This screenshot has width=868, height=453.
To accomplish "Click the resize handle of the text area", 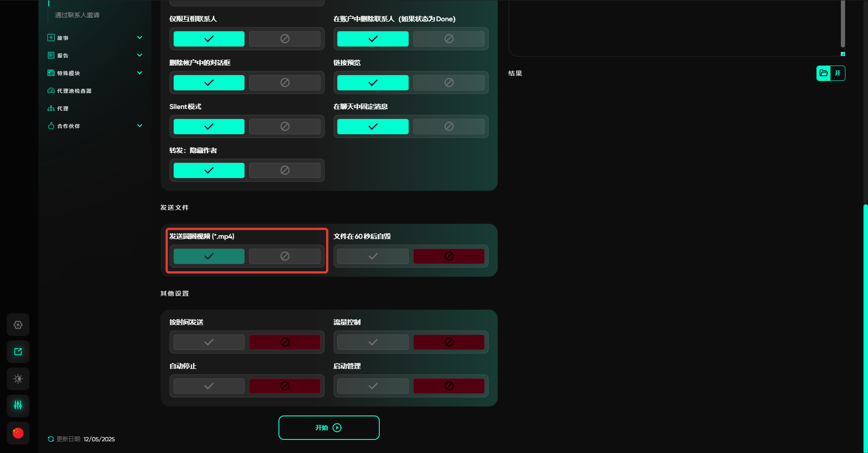I will pos(843,54).
